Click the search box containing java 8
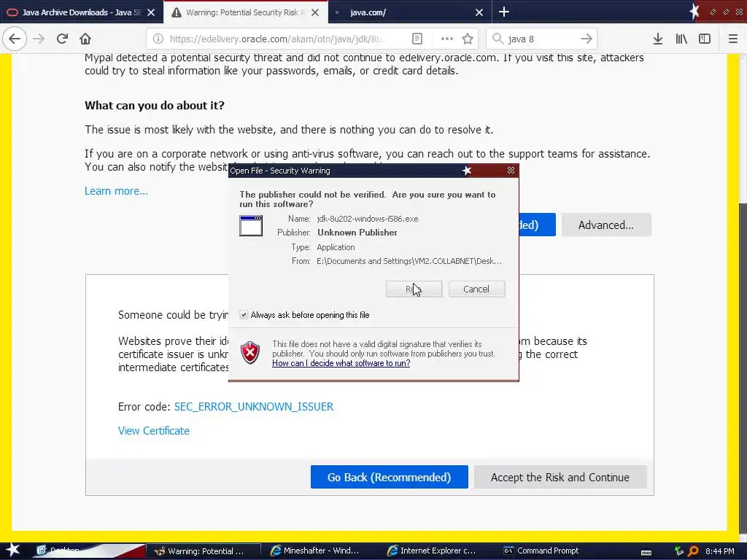This screenshot has width=747, height=560. 541,39
